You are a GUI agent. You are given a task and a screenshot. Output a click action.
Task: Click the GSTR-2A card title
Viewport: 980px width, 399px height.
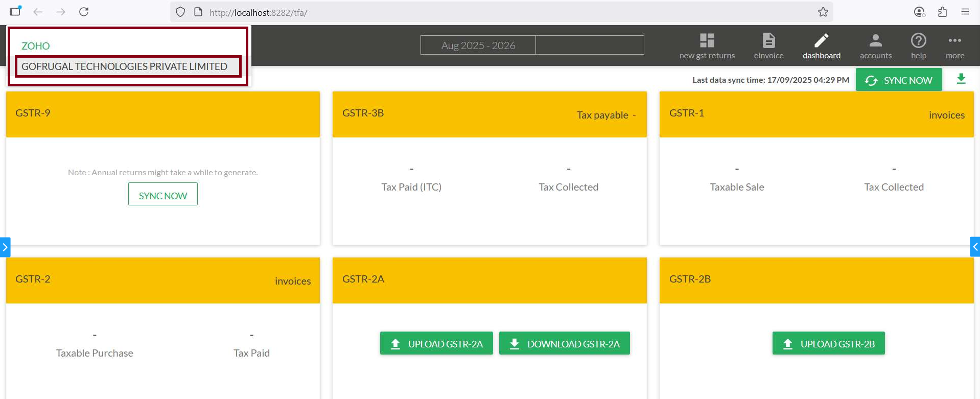point(363,279)
